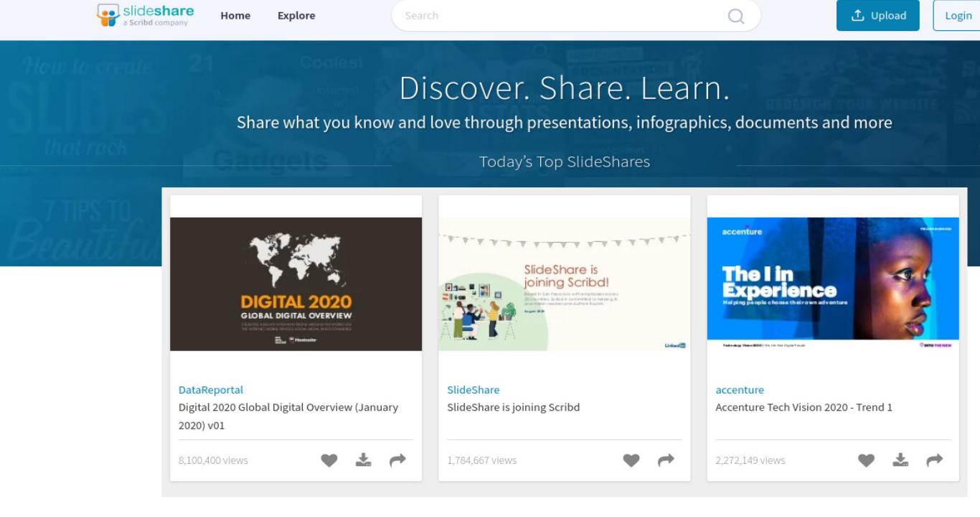Open the SlideShare author link
980x517 pixels.
click(x=473, y=390)
